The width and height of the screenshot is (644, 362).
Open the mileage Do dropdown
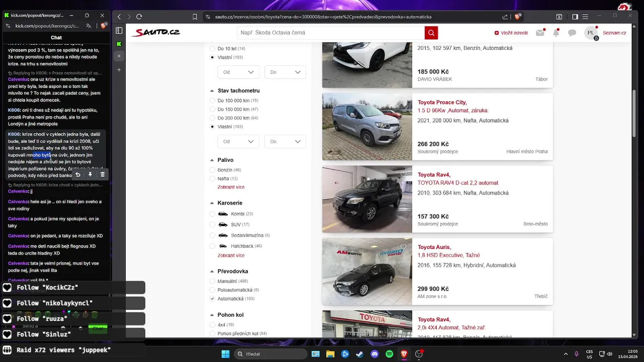[x=285, y=142]
